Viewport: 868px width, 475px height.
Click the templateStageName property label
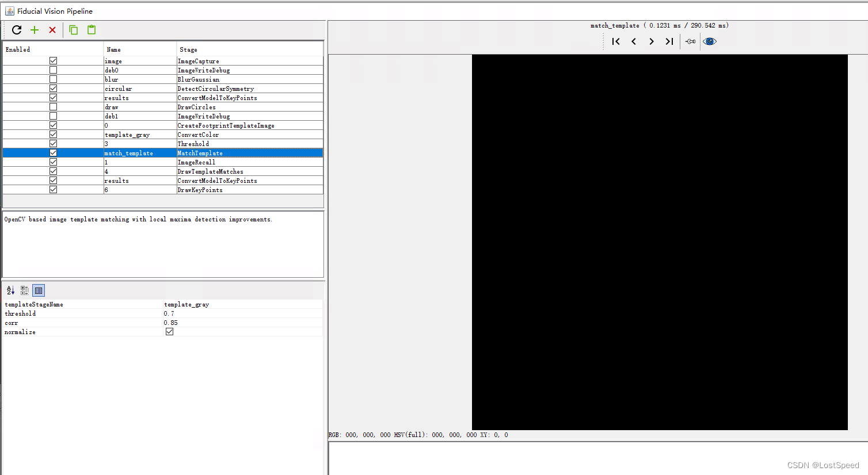[34, 304]
